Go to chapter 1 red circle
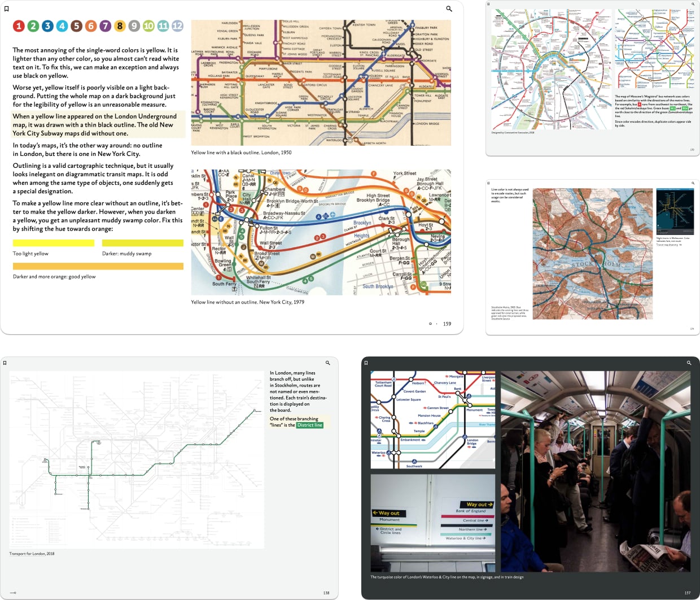Image resolution: width=700 pixels, height=600 pixels. coord(19,25)
